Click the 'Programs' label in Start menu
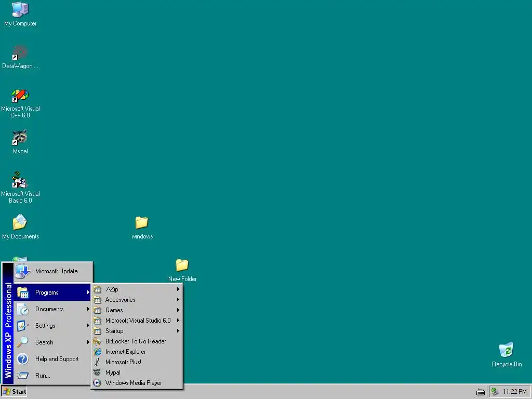This screenshot has height=399, width=532. click(x=47, y=292)
